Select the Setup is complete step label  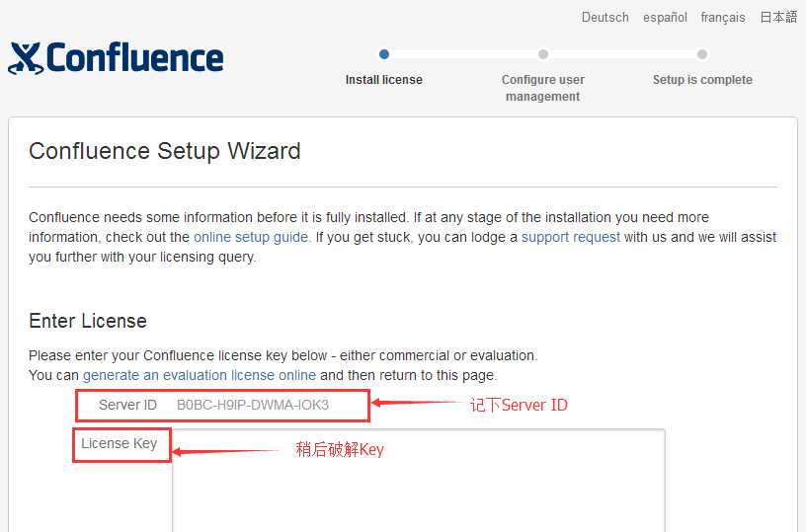(x=702, y=80)
